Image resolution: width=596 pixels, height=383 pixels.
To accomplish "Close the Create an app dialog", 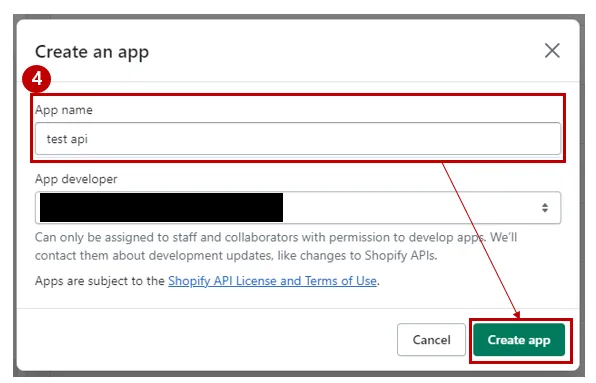I will click(x=552, y=50).
